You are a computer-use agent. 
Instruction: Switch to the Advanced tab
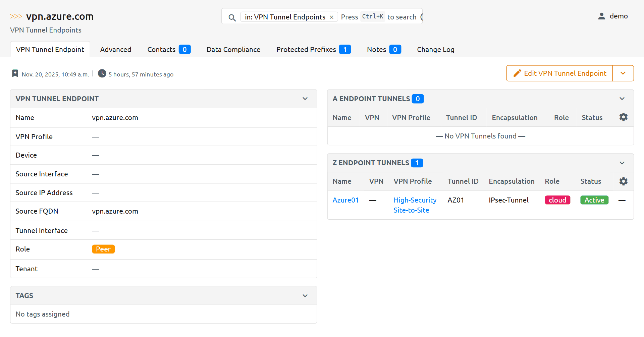pos(115,50)
